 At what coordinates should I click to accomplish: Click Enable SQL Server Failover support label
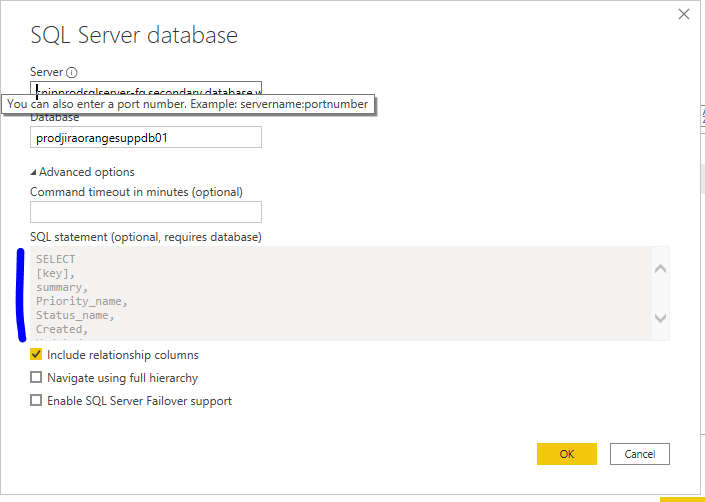139,401
